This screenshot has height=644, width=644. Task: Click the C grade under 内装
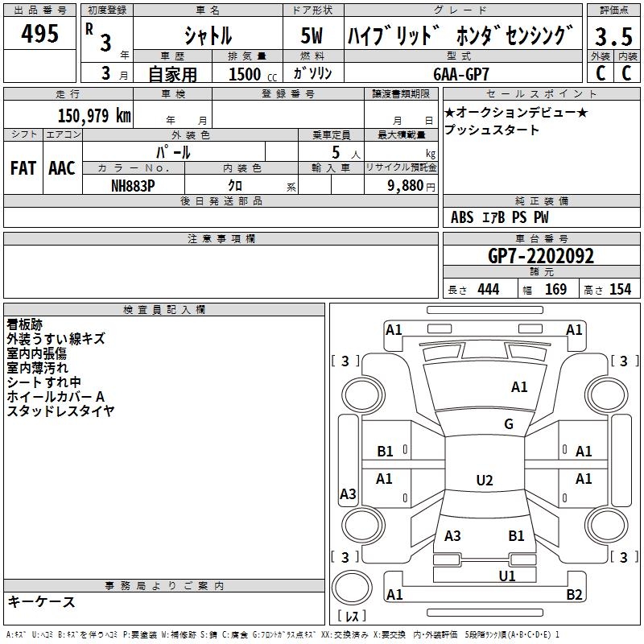tap(626, 72)
